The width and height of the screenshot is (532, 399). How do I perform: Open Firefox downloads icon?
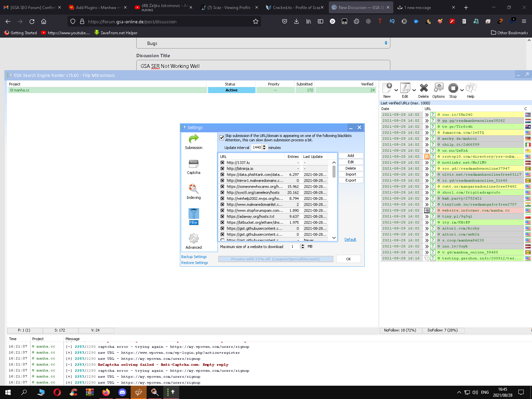tap(296, 21)
